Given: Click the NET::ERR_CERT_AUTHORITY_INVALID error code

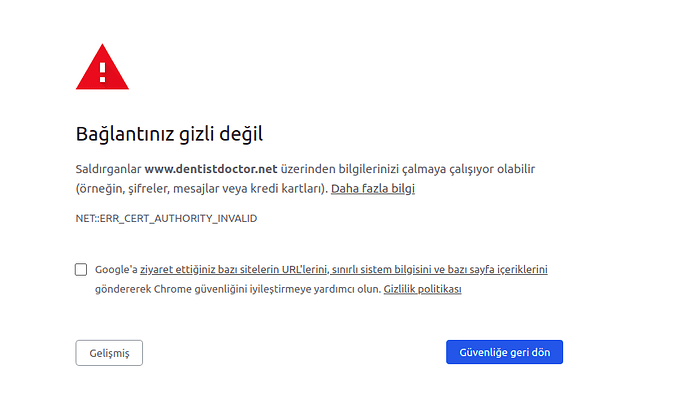Looking at the screenshot, I should [166, 218].
